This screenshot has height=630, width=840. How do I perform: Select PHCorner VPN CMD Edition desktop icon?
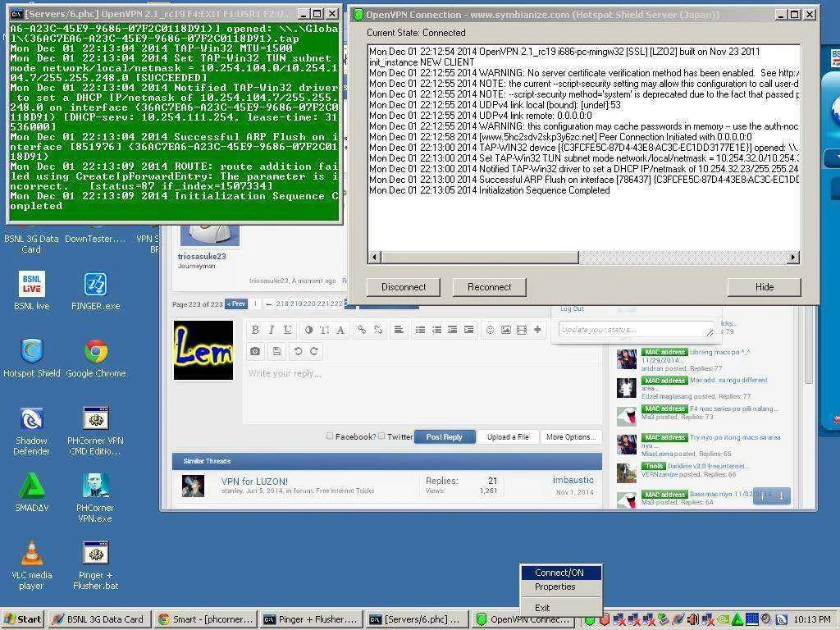96,431
